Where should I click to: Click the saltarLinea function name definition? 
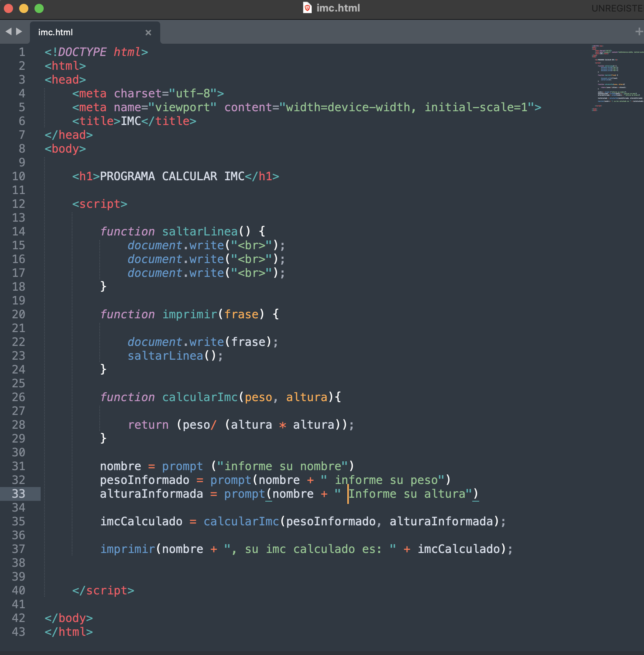200,232
